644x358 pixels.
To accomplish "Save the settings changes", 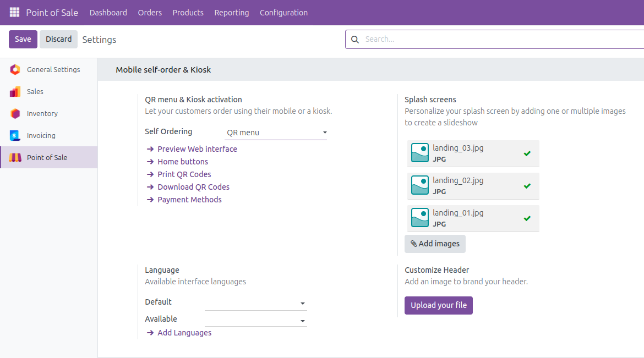I will (23, 39).
